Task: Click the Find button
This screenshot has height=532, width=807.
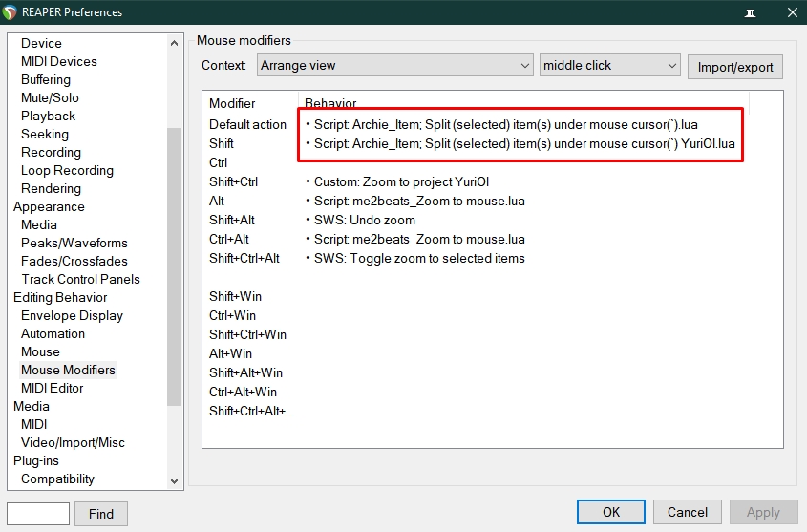Action: tap(101, 514)
